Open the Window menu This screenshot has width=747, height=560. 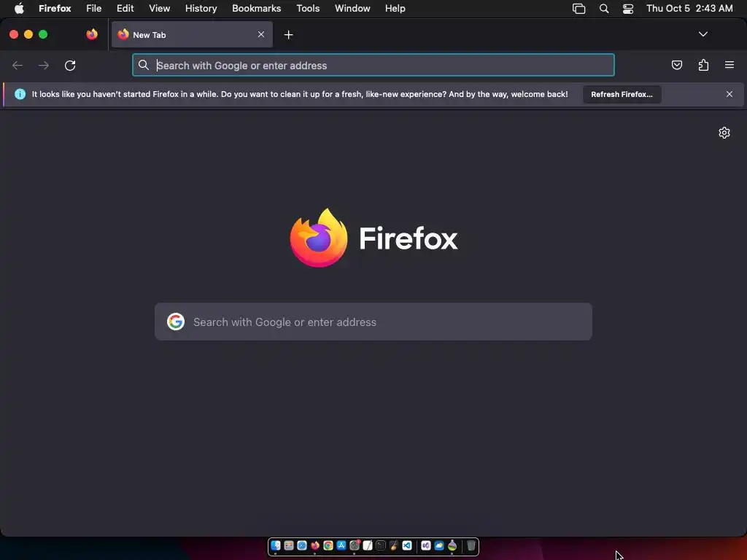click(352, 9)
